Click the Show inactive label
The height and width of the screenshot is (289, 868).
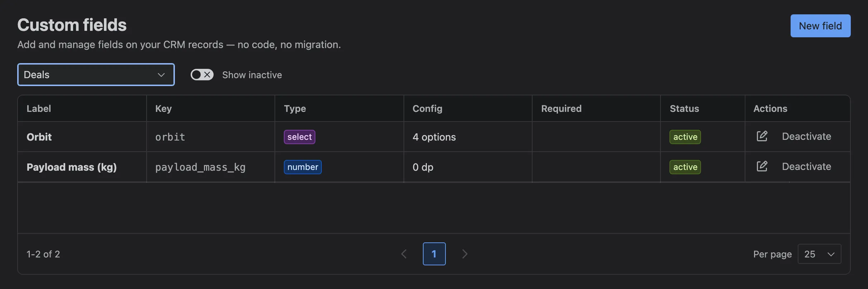[x=252, y=75]
